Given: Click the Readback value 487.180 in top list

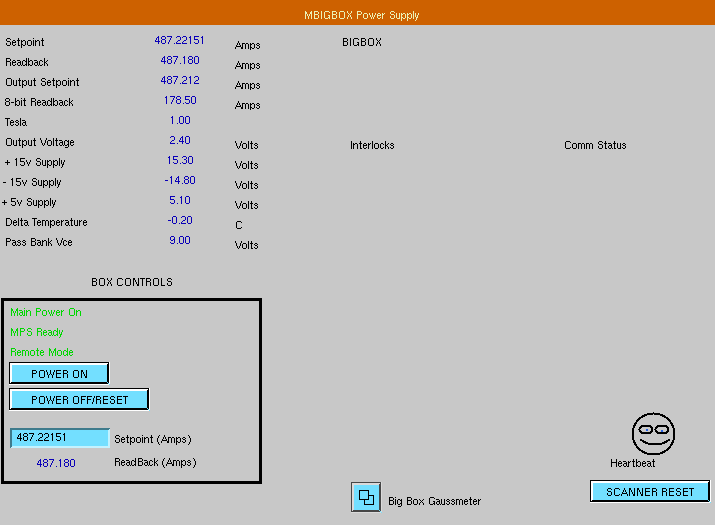Looking at the screenshot, I should coord(180,60).
